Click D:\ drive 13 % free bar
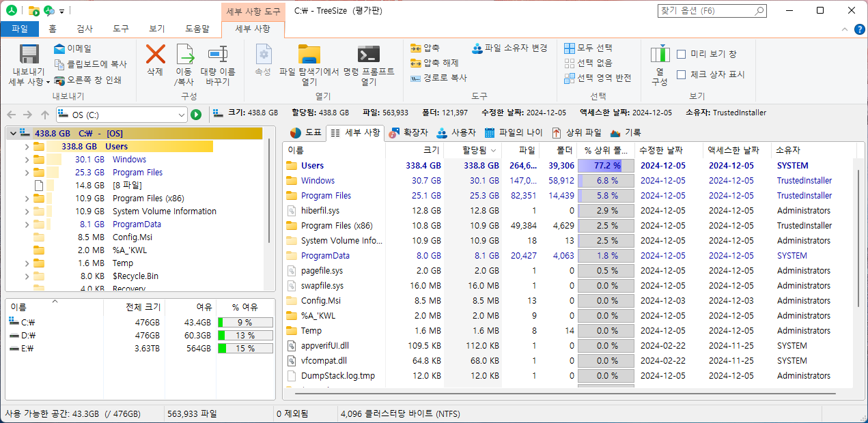 (x=245, y=335)
